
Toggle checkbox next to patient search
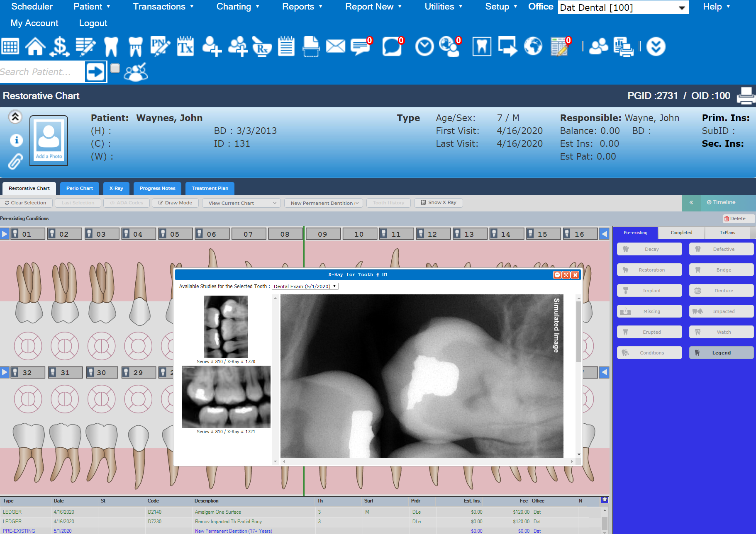pos(115,68)
